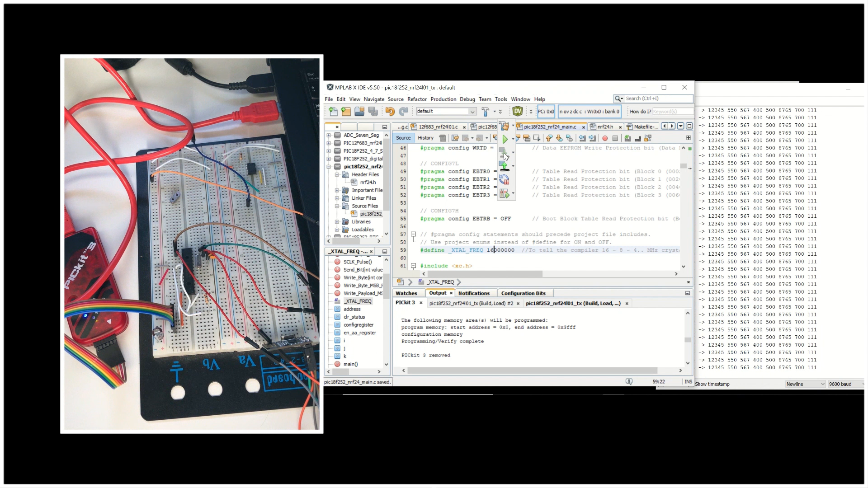Expand the Source Files tree node

coord(339,205)
